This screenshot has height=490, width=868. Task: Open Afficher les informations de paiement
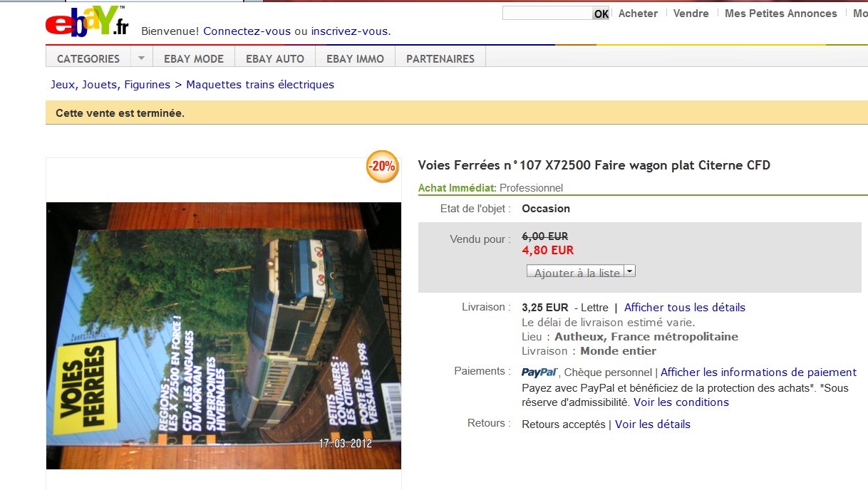pos(759,372)
